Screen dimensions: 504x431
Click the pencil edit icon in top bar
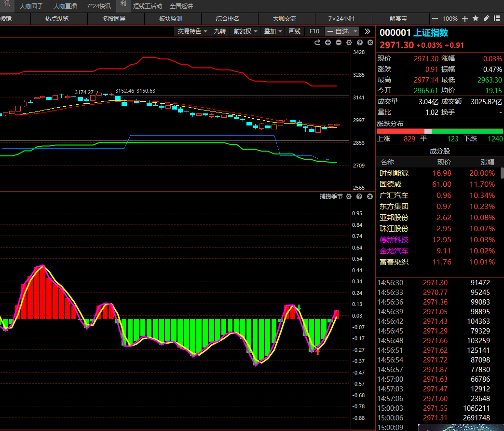point(486,19)
